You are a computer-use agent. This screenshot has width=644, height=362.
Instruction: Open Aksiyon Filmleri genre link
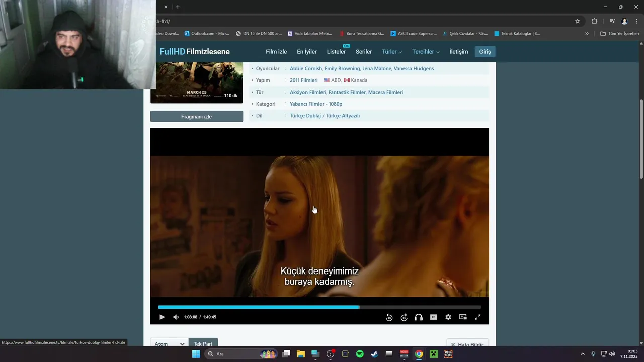pyautogui.click(x=308, y=92)
